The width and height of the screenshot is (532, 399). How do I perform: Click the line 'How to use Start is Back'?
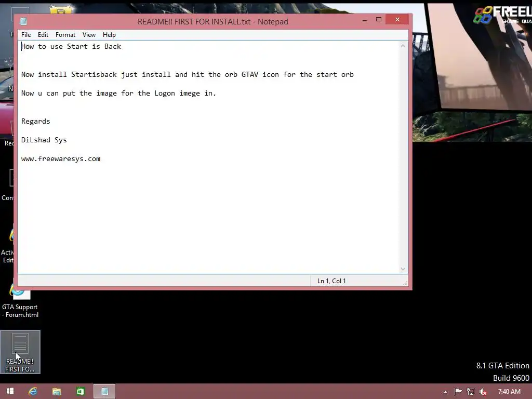click(71, 46)
